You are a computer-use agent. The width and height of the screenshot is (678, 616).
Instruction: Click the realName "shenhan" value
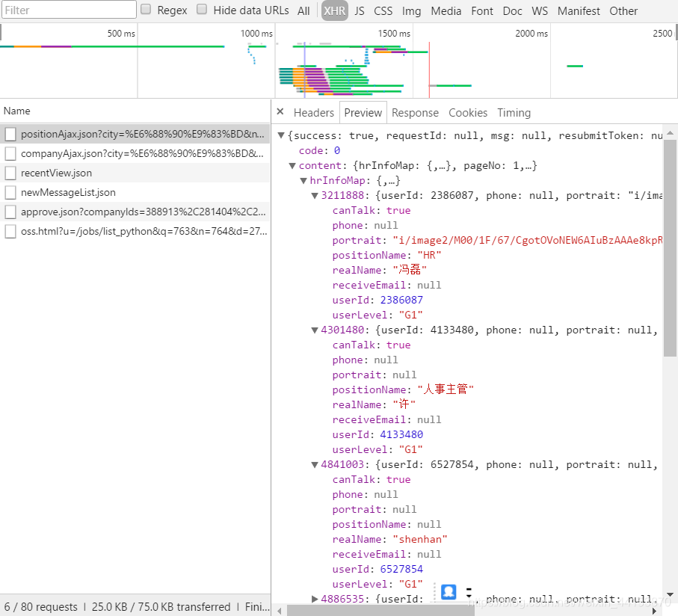point(420,540)
